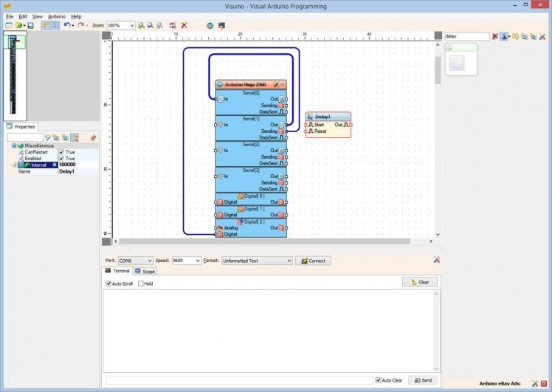This screenshot has height=392, width=552.
Task: Open the Arduino menu
Action: (57, 16)
